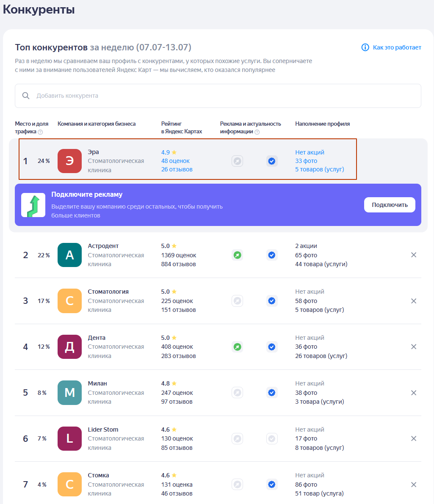434x504 pixels.
Task: Click green ad icon in Дента row
Action: pyautogui.click(x=238, y=347)
